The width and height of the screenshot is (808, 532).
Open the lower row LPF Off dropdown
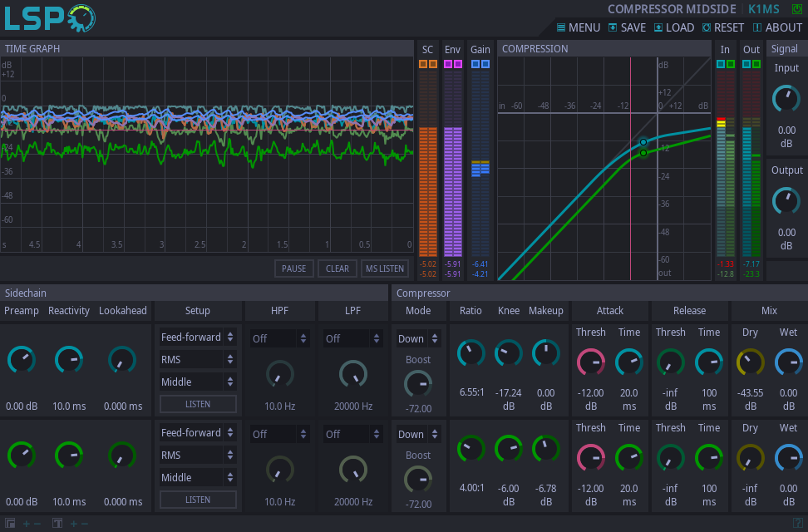[353, 435]
